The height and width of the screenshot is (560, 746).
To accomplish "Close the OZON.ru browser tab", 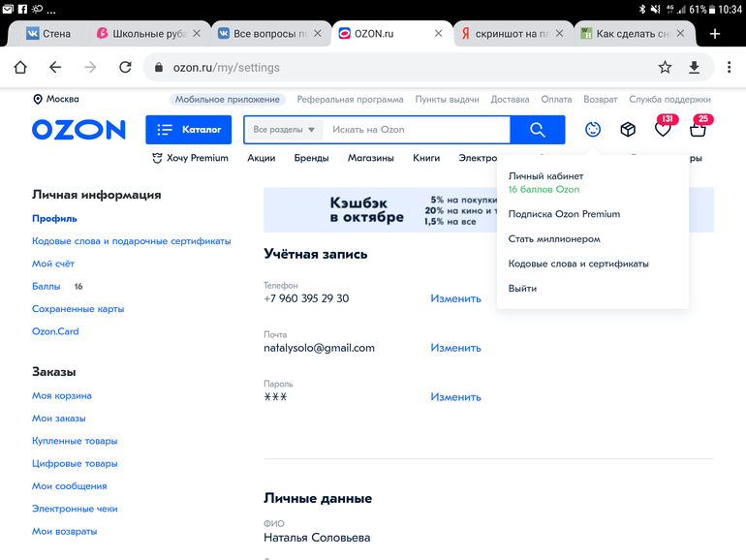I will [x=438, y=33].
